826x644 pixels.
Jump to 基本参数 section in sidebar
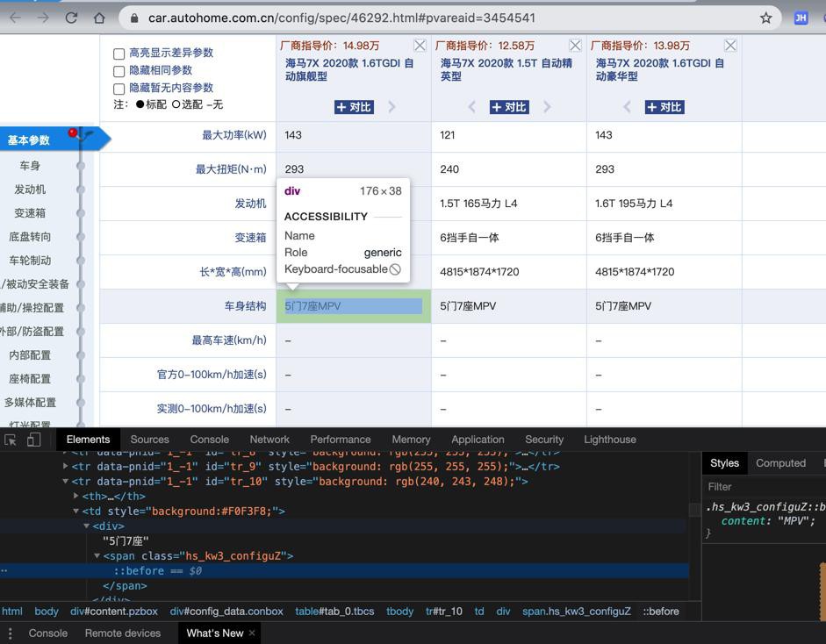click(x=28, y=140)
